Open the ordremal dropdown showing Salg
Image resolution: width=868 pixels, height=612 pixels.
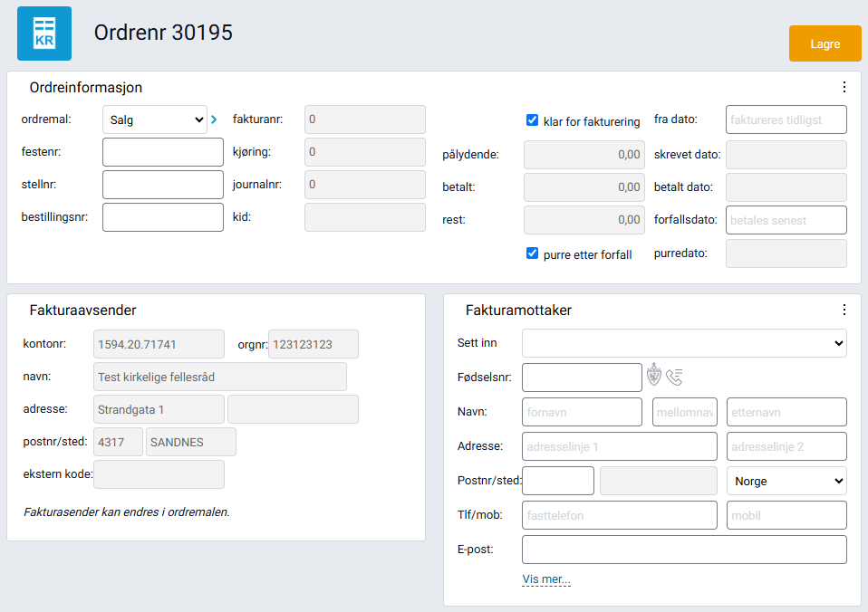click(155, 120)
